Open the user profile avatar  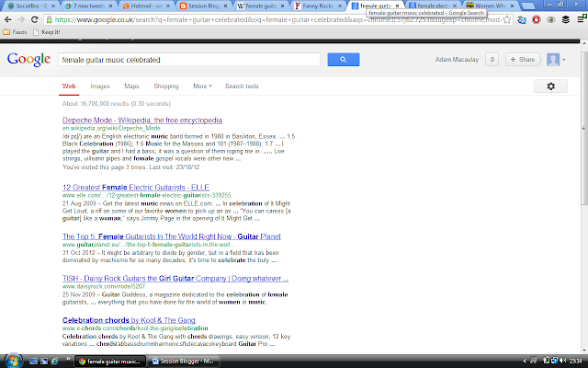coord(553,59)
